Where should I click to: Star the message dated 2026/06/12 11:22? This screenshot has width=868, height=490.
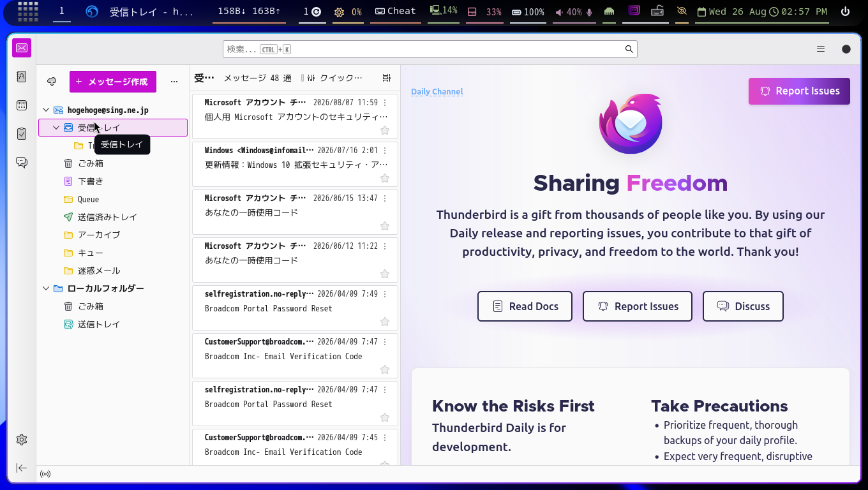point(385,274)
